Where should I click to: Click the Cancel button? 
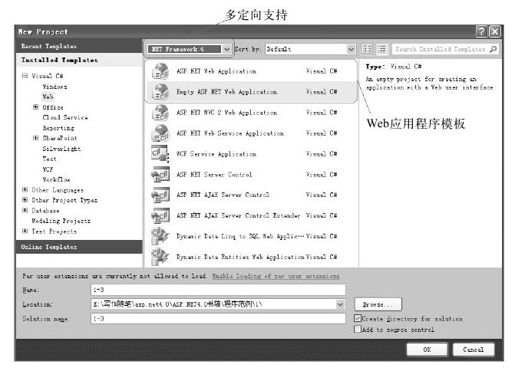(473, 350)
